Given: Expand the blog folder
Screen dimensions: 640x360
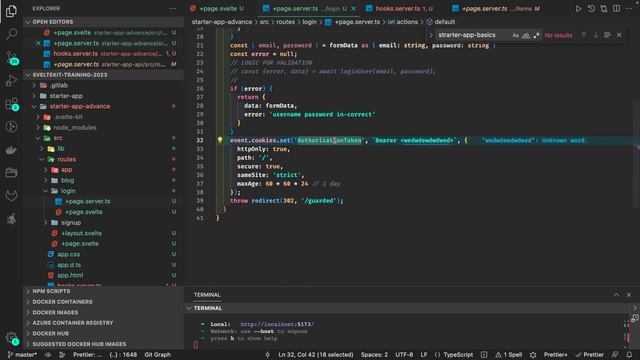Looking at the screenshot, I should [67, 180].
